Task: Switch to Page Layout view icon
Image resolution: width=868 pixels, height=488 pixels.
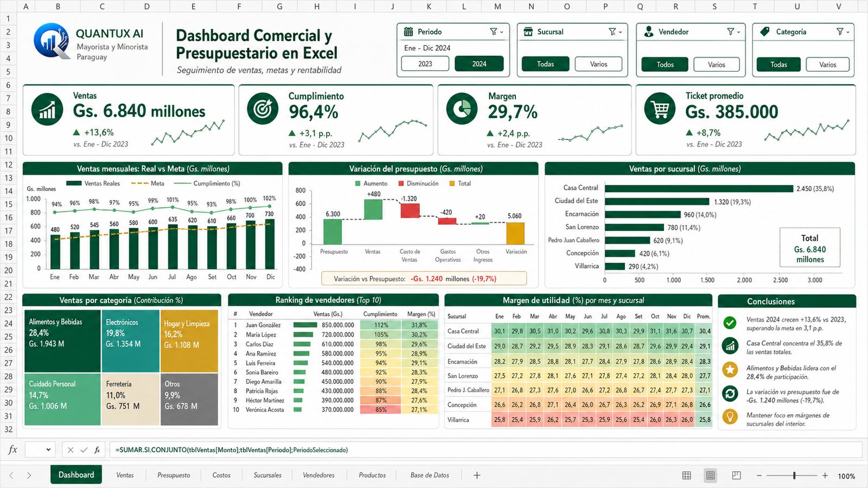Action: 710,475
